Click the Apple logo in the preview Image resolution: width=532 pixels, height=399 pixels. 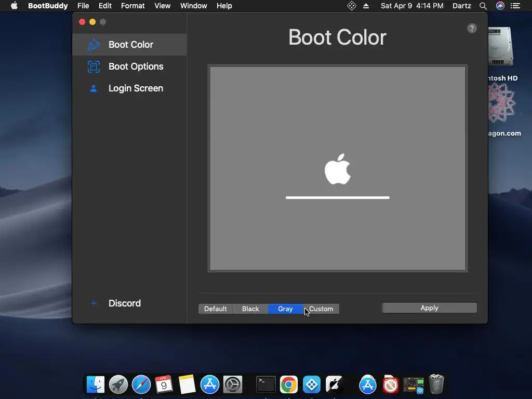coord(338,169)
